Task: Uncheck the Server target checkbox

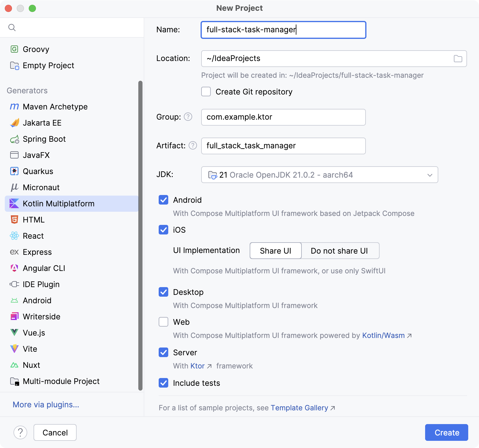Action: (x=163, y=352)
